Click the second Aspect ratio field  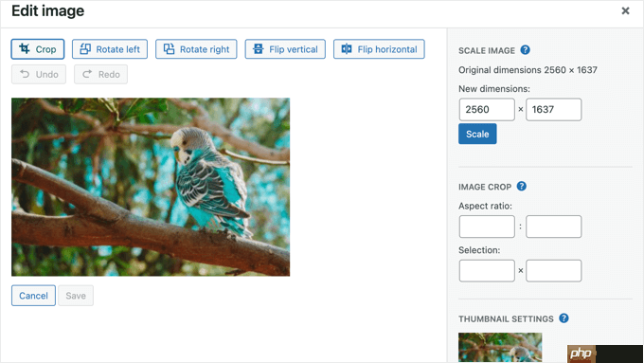(554, 227)
